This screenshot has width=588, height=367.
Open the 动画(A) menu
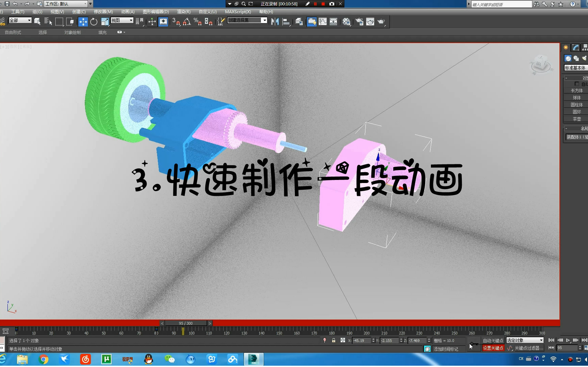coord(128,12)
